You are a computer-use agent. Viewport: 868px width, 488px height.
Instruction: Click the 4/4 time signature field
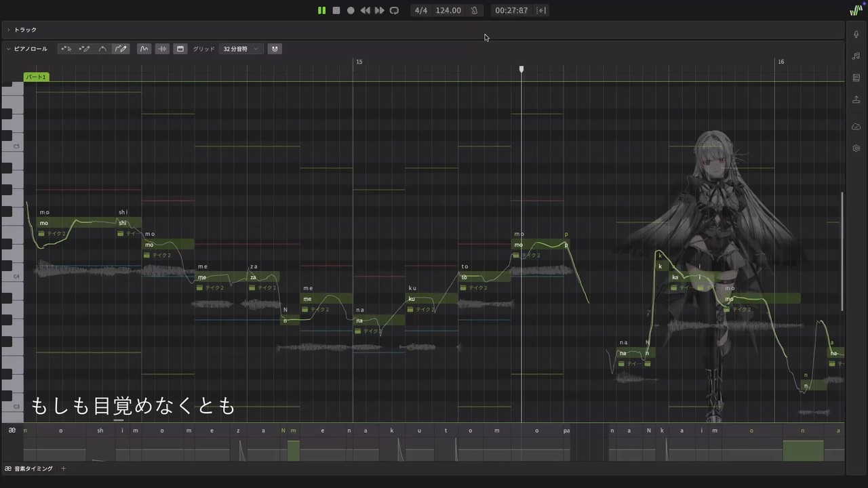pyautogui.click(x=421, y=10)
